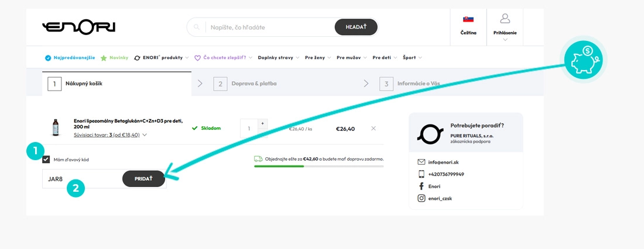This screenshot has height=249, width=644.
Task: Click PRIDAŤ to apply discount code
Action: pyautogui.click(x=143, y=179)
